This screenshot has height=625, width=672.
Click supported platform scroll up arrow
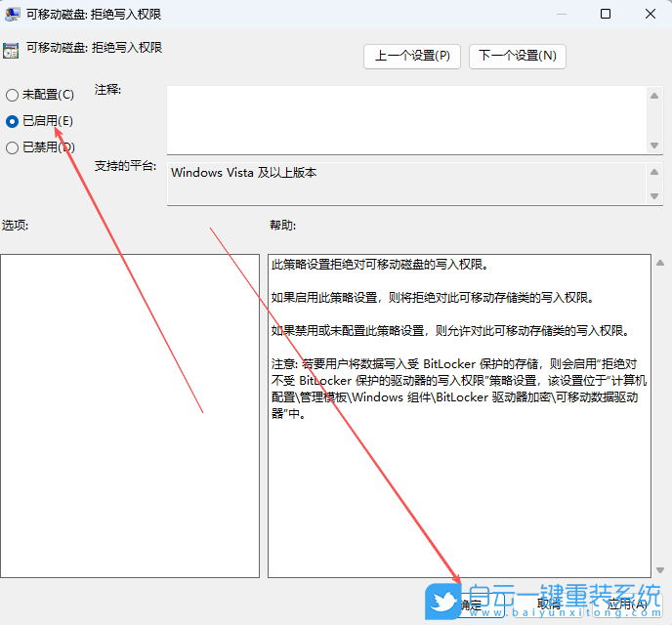(654, 172)
